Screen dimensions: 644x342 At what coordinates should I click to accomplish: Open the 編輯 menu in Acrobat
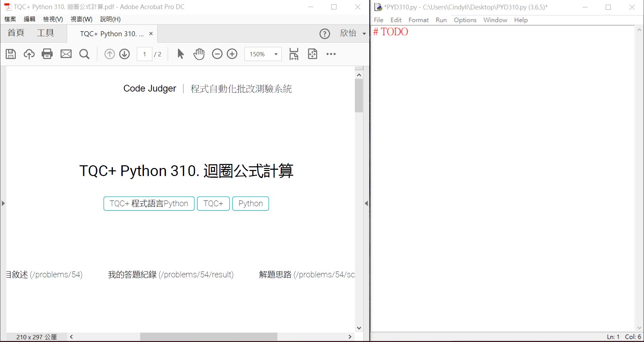click(30, 19)
